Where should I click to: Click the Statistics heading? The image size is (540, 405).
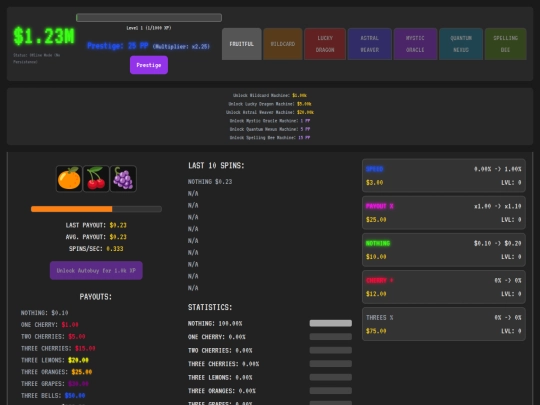click(210, 307)
